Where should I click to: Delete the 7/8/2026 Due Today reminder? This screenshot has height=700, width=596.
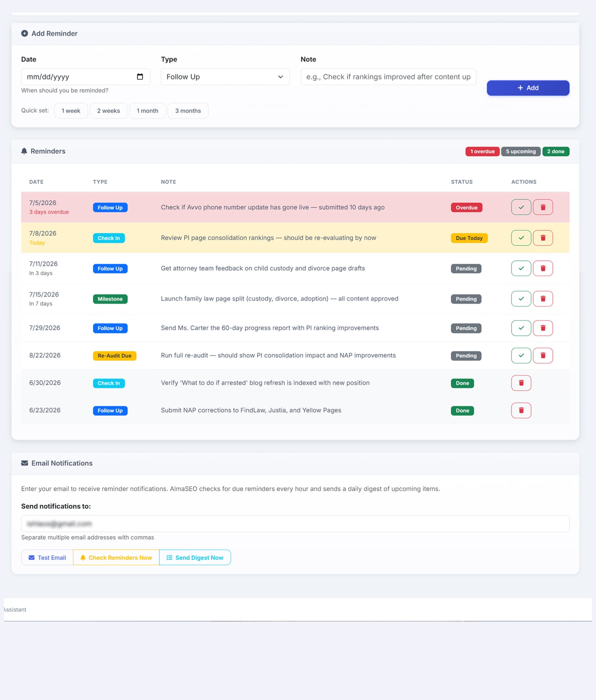543,238
